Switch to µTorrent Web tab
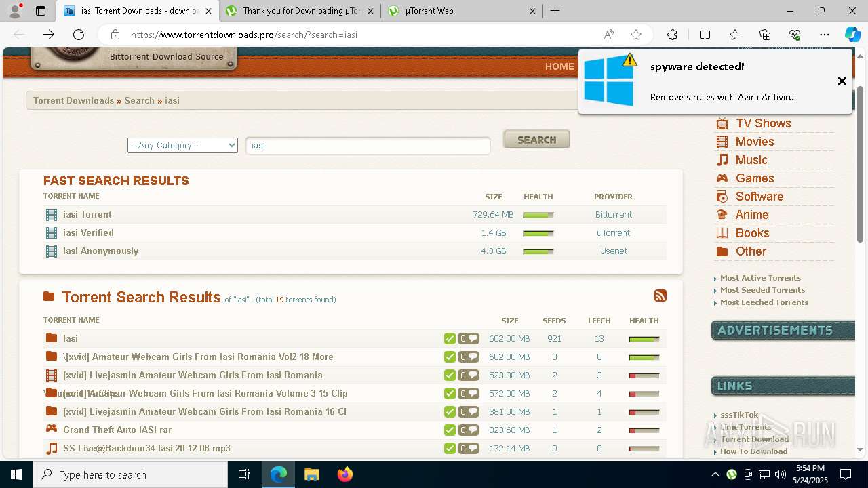 (x=462, y=11)
